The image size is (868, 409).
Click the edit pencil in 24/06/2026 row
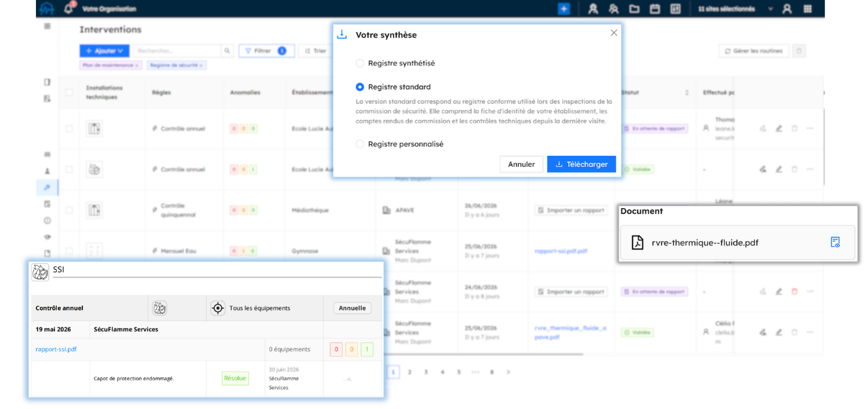(779, 291)
